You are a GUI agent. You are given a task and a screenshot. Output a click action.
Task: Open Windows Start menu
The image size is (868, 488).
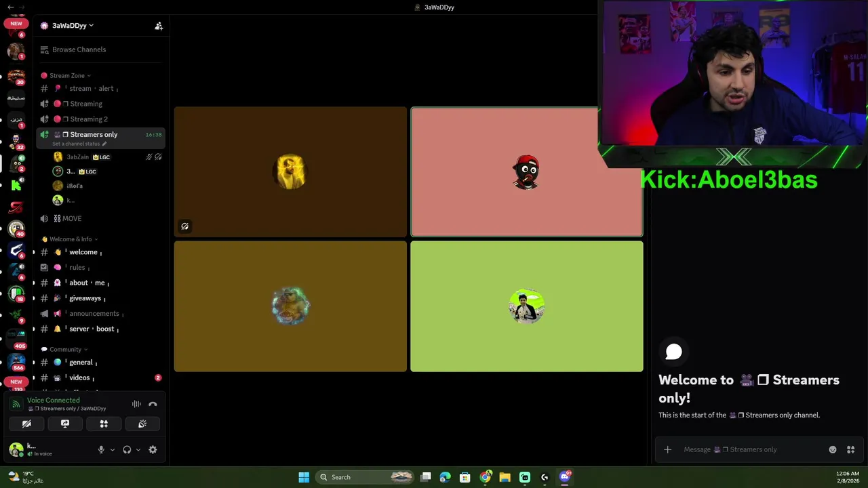(304, 477)
